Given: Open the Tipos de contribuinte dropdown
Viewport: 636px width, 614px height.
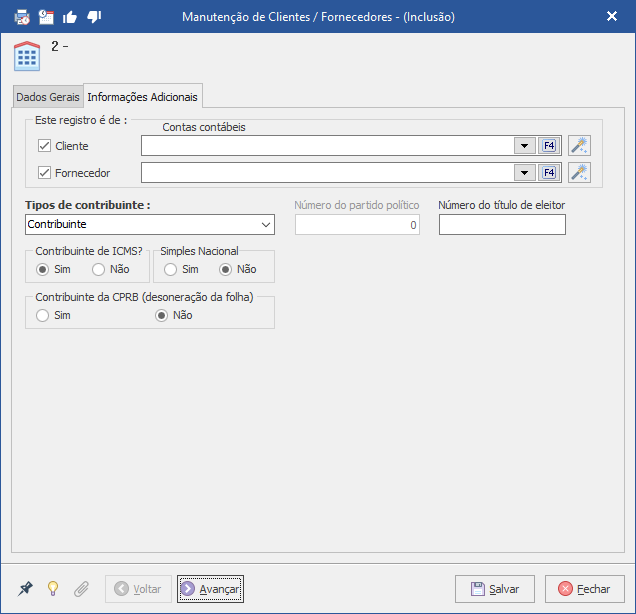Looking at the screenshot, I should (265, 224).
